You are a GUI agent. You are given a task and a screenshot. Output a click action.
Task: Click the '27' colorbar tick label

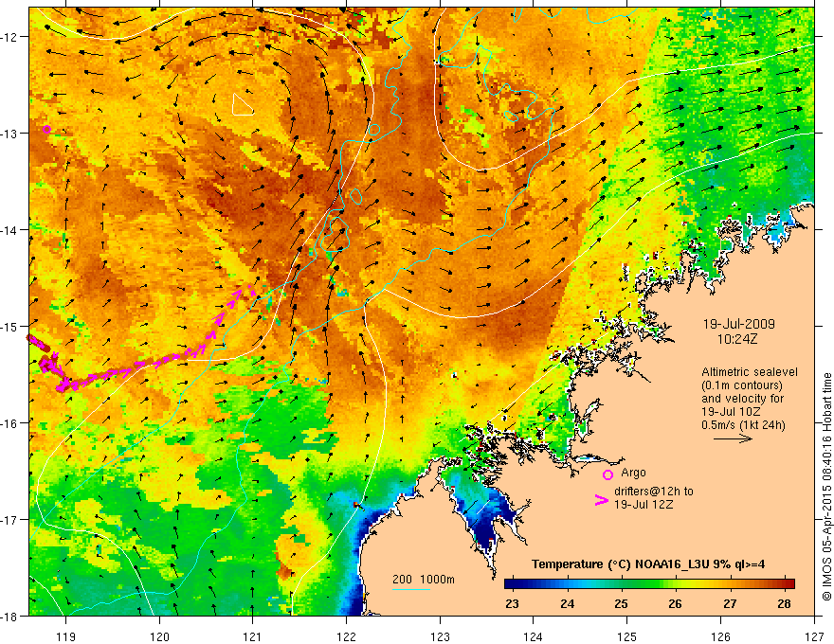[x=730, y=603]
